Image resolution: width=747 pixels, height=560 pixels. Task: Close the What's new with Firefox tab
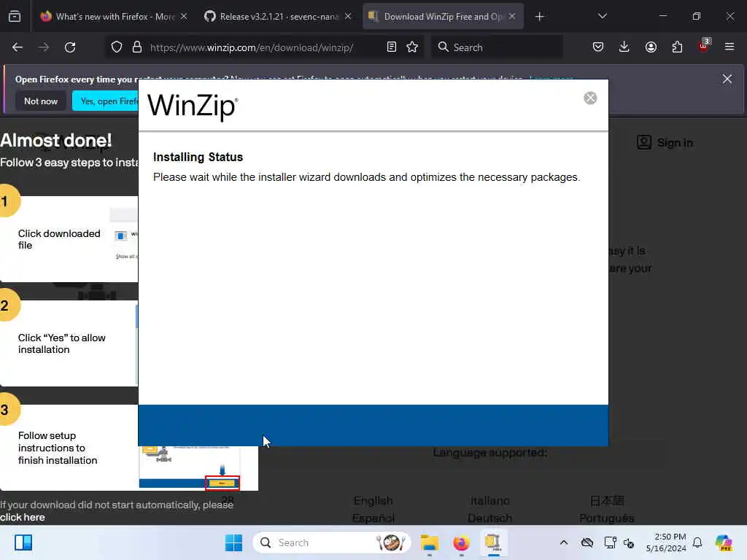(184, 17)
